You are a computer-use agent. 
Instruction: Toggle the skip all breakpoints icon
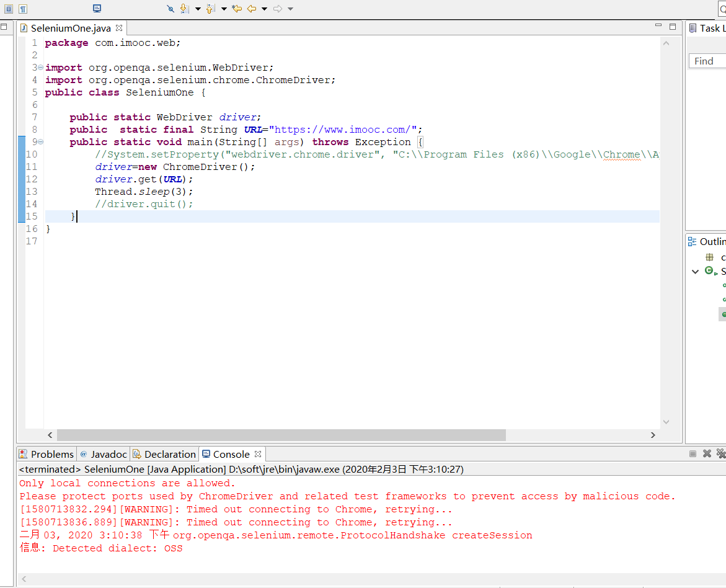[x=170, y=9]
